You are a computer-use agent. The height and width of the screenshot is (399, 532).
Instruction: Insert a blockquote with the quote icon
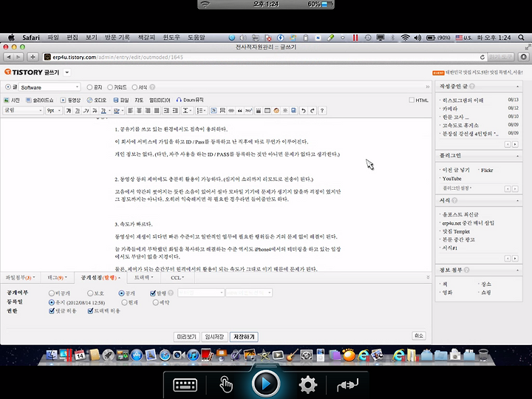[x=240, y=111]
